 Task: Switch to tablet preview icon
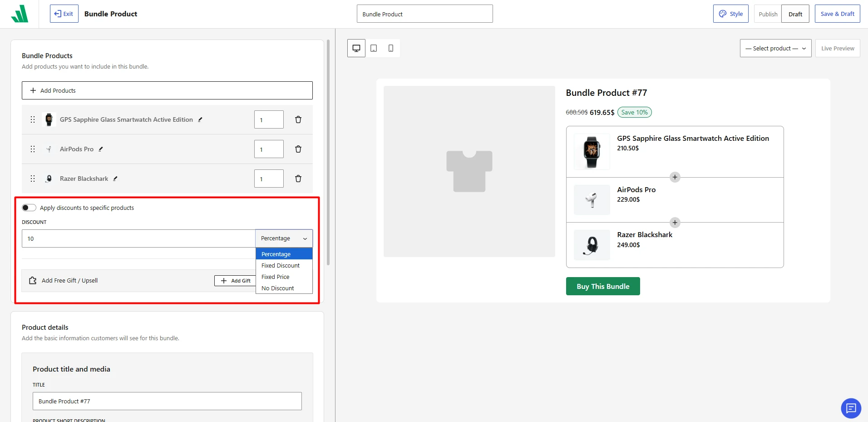(374, 48)
